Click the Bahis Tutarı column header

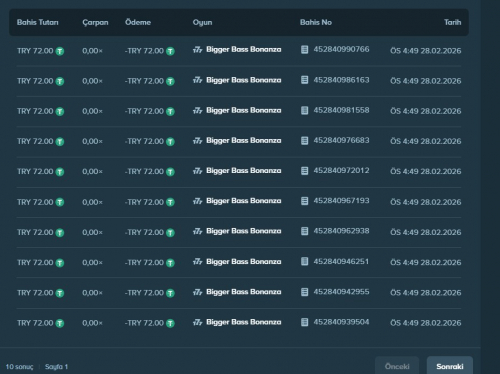[38, 22]
